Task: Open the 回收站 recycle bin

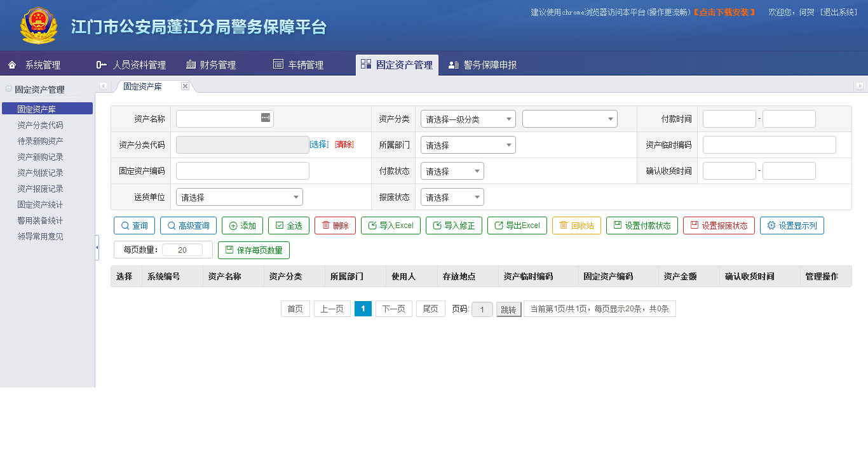Action: [x=577, y=226]
